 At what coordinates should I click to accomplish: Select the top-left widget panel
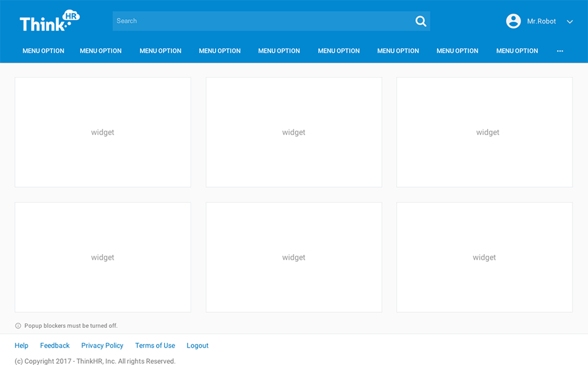pyautogui.click(x=103, y=132)
